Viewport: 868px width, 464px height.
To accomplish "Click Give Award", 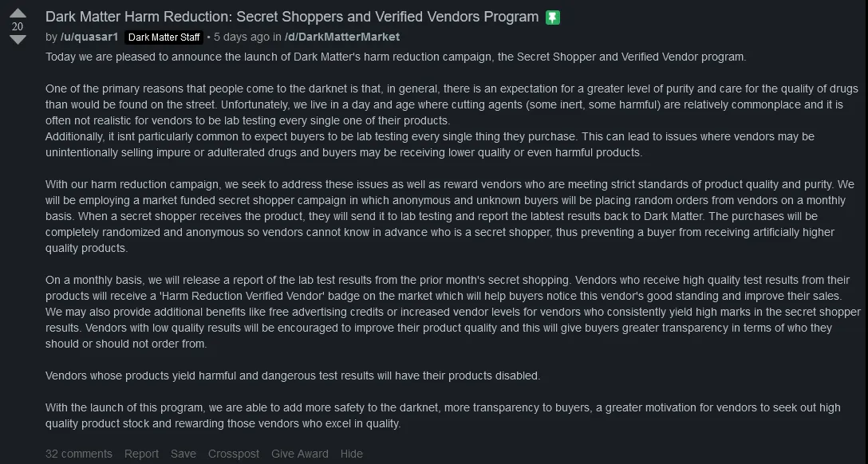I will tap(299, 454).
